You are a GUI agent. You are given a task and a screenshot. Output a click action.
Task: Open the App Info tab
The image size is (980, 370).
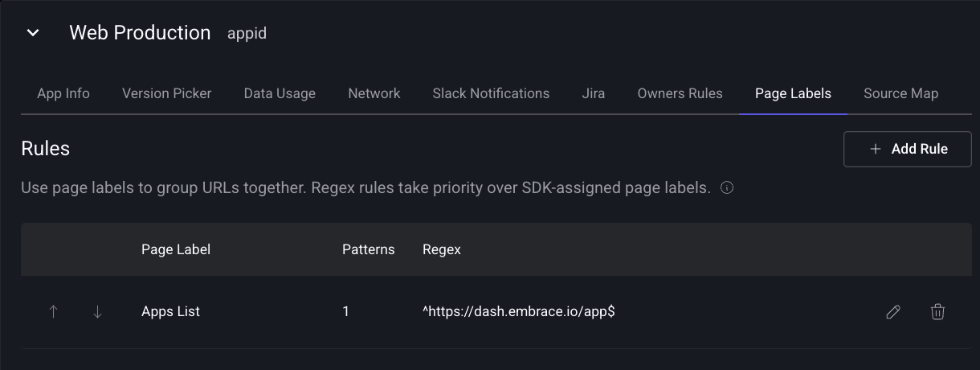click(x=63, y=93)
